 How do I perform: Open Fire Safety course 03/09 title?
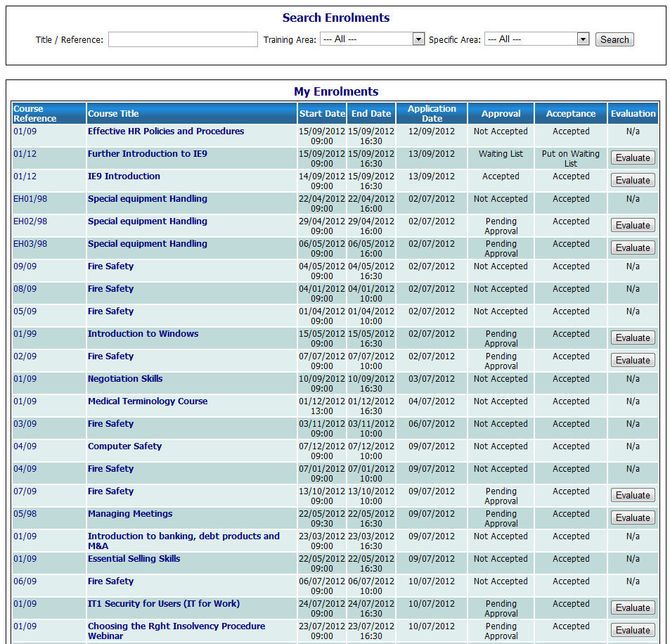coord(110,424)
